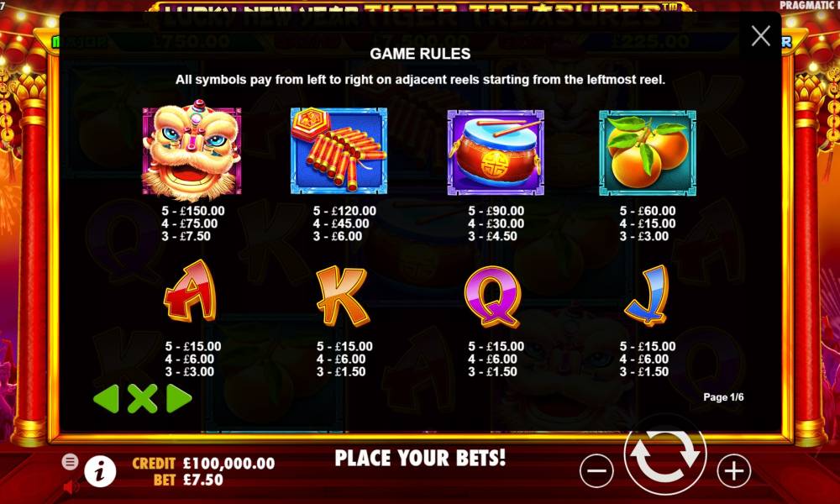Decrease the bet with the minus button

pyautogui.click(x=596, y=470)
